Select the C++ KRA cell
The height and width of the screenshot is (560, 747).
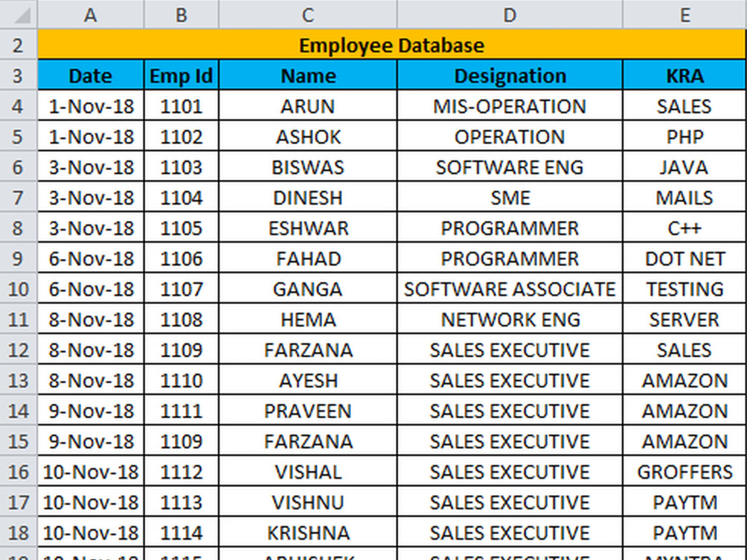pyautogui.click(x=684, y=228)
